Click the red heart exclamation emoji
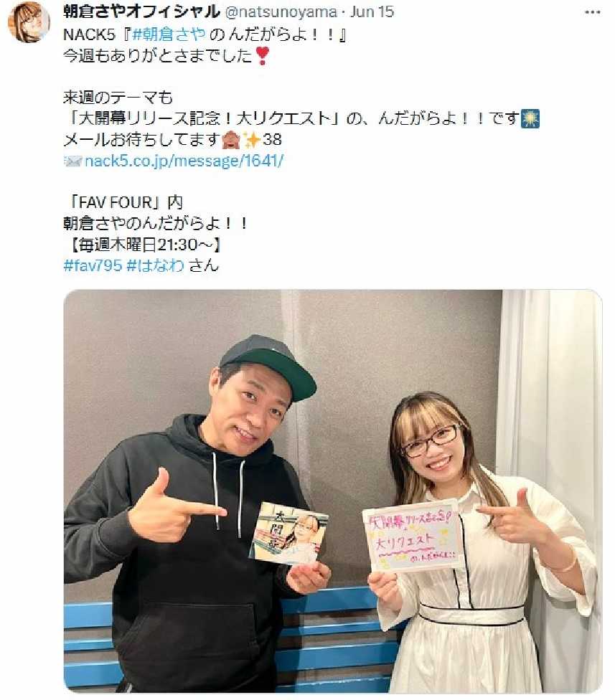615x700 pixels. tap(262, 56)
